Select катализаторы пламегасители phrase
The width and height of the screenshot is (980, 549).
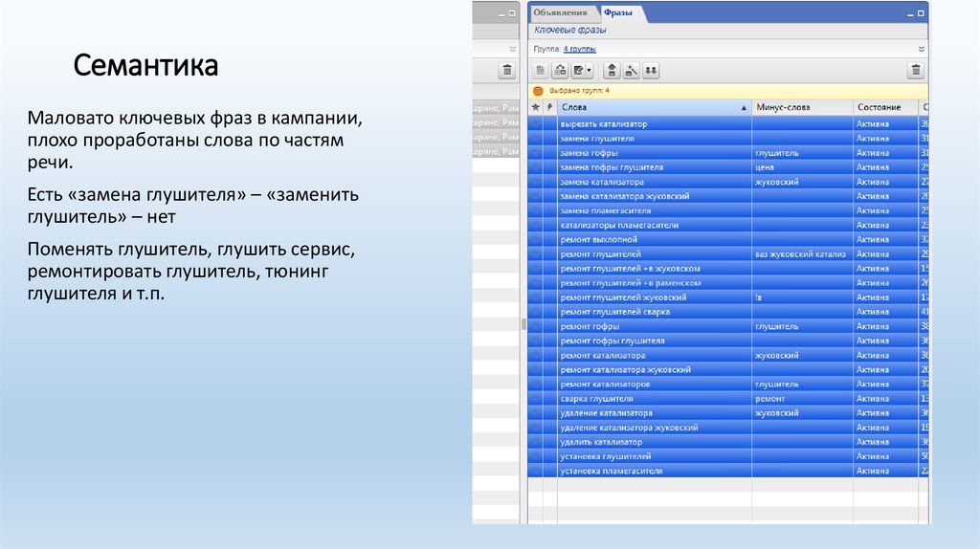pyautogui.click(x=619, y=225)
